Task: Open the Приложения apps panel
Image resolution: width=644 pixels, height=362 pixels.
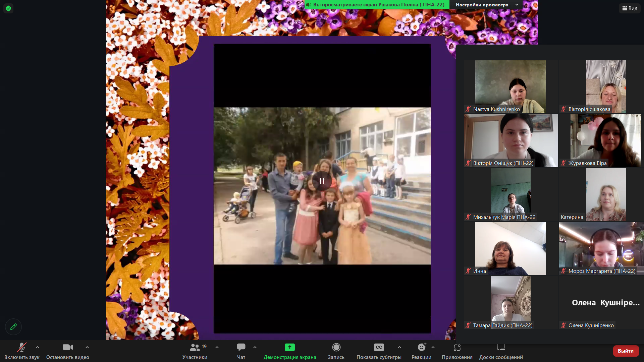Action: pyautogui.click(x=457, y=351)
